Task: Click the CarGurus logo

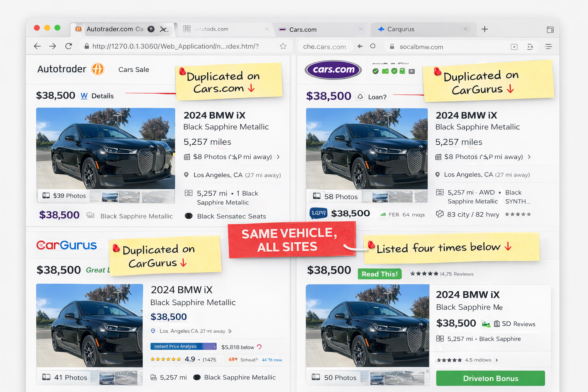Action: (x=66, y=245)
